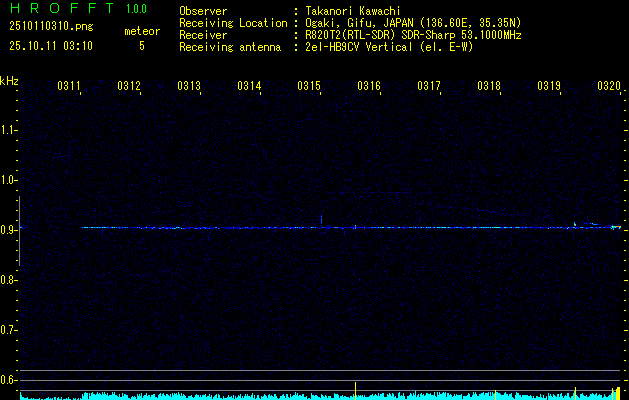The height and width of the screenshot is (400, 629).
Task: Click the 0319 time axis label
Action: click(x=549, y=86)
